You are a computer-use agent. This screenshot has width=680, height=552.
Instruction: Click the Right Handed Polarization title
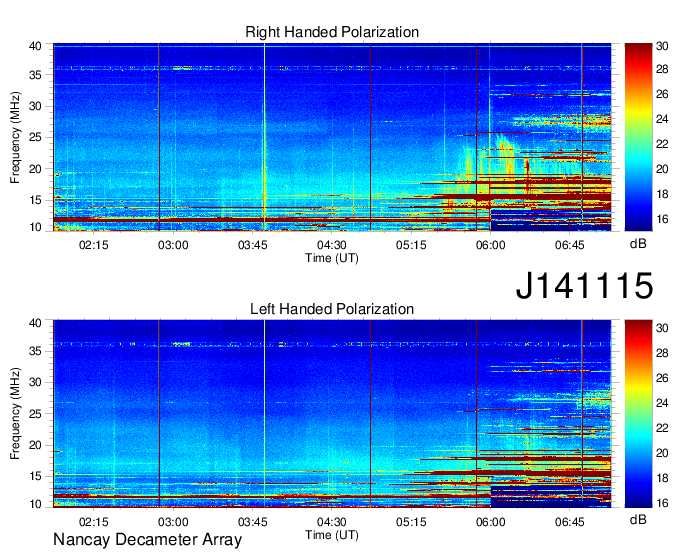tap(332, 32)
